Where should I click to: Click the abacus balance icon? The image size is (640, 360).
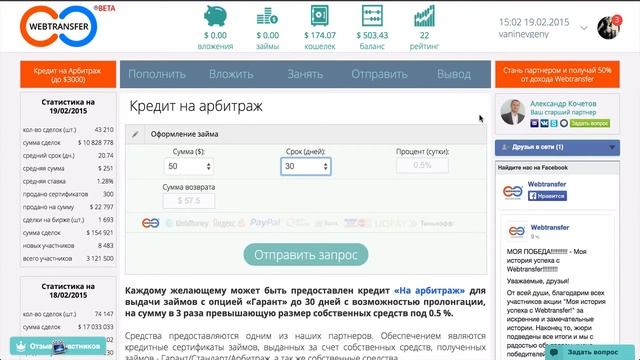(x=372, y=16)
